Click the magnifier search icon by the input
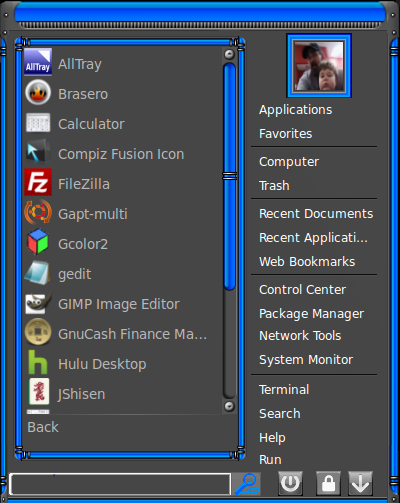400x503 pixels. (247, 484)
